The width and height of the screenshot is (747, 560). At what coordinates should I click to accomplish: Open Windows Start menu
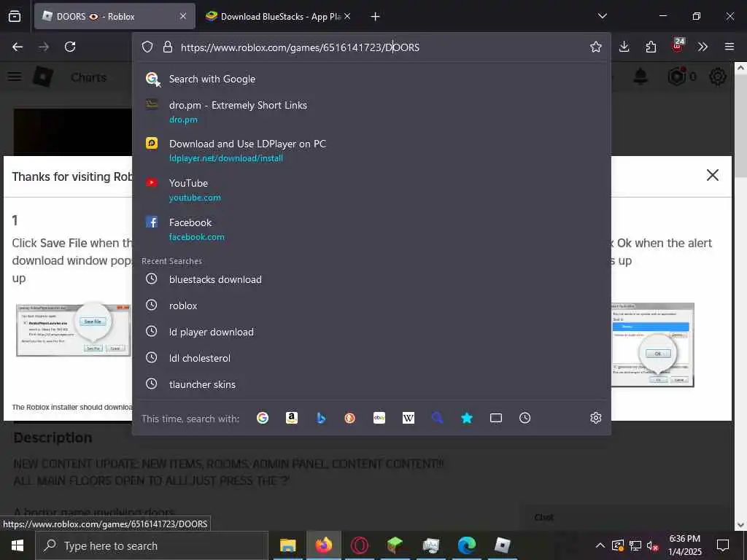point(18,545)
